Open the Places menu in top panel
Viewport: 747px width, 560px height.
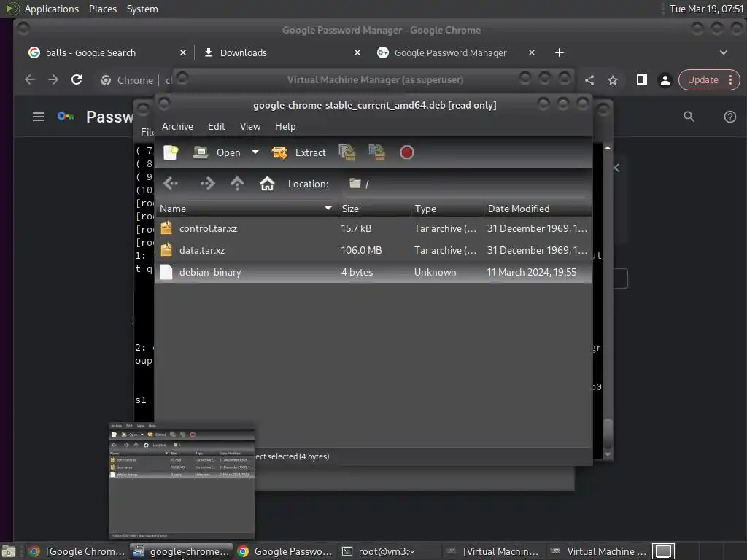point(103,9)
